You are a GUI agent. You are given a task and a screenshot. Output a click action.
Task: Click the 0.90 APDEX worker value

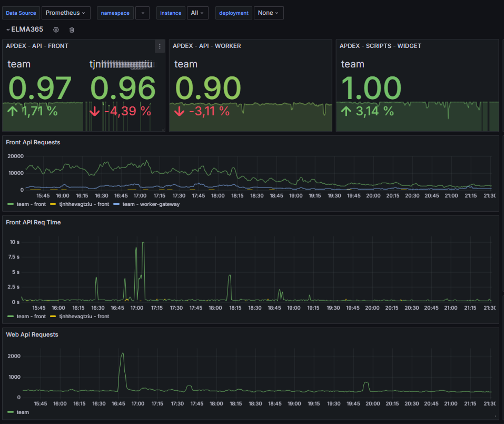[x=208, y=88]
